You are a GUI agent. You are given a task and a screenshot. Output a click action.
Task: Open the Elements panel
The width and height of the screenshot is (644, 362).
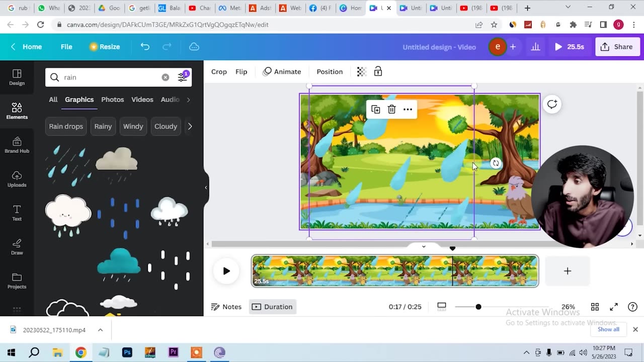coord(17,111)
